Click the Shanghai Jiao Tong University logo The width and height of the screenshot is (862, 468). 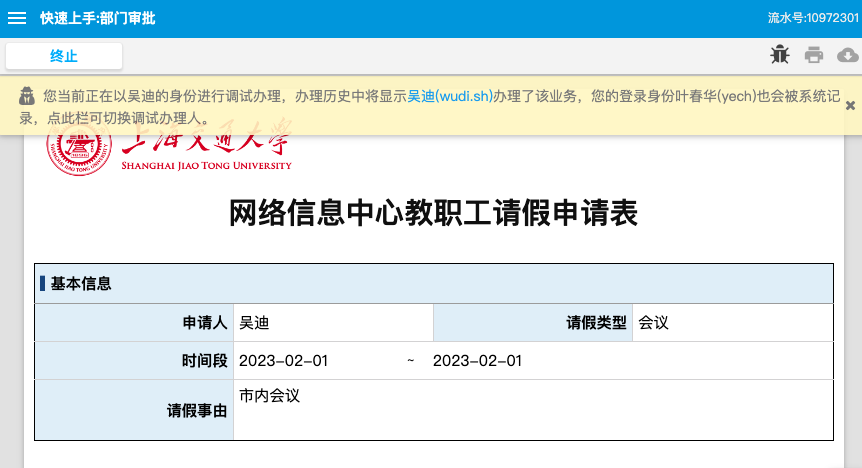(x=169, y=147)
